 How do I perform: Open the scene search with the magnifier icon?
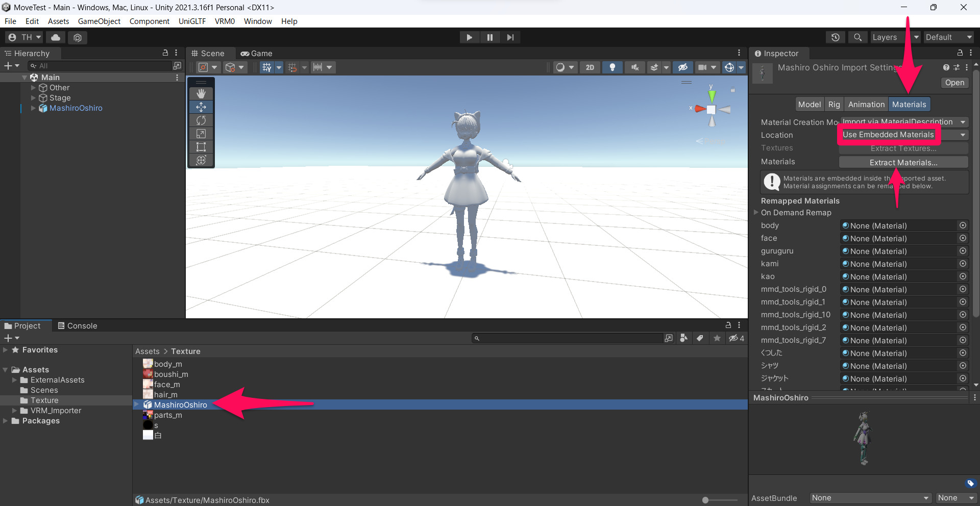pos(857,37)
